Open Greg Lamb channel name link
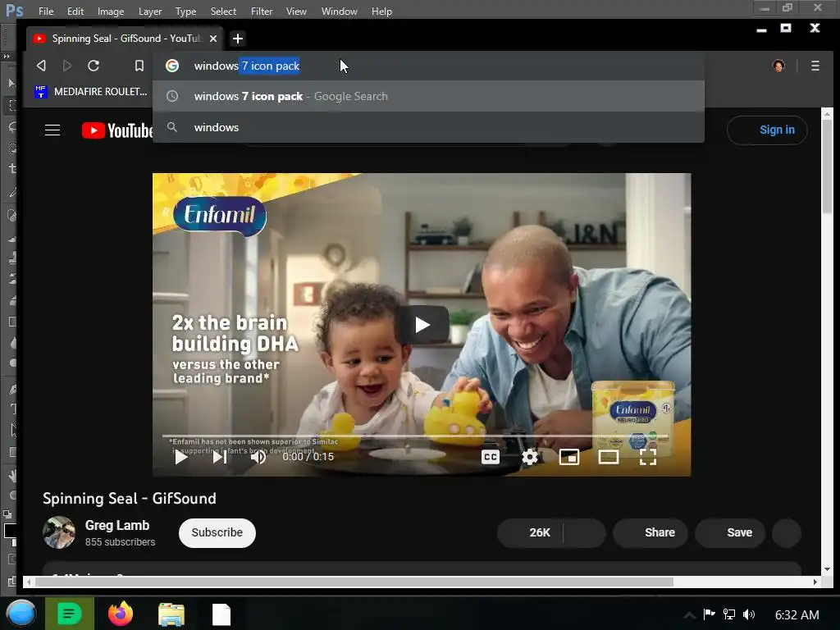The height and width of the screenshot is (630, 840). coord(116,525)
